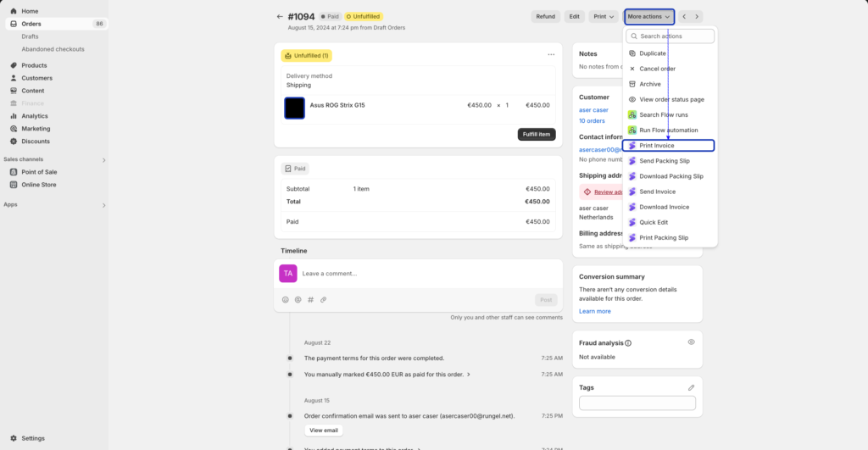868x450 pixels.
Task: Click the emoji icon in comment box
Action: (286, 299)
